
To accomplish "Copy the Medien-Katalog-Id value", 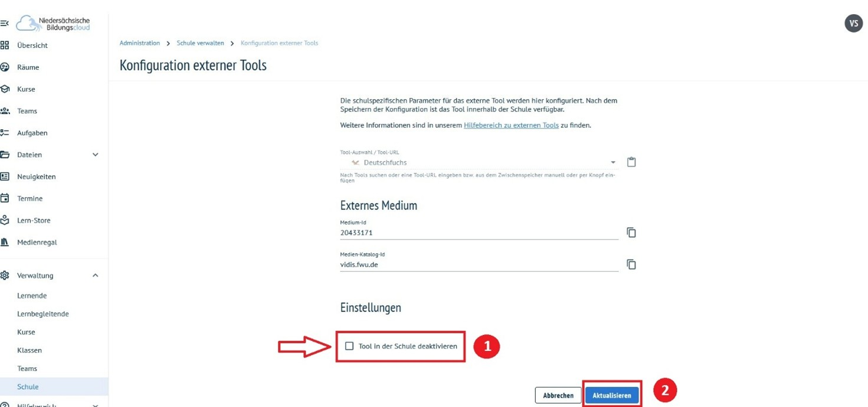I will [631, 264].
